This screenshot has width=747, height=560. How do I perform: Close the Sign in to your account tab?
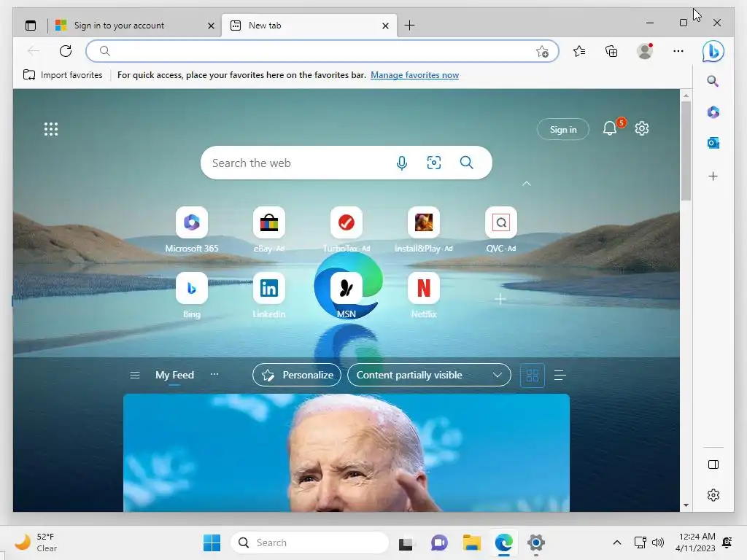(211, 26)
